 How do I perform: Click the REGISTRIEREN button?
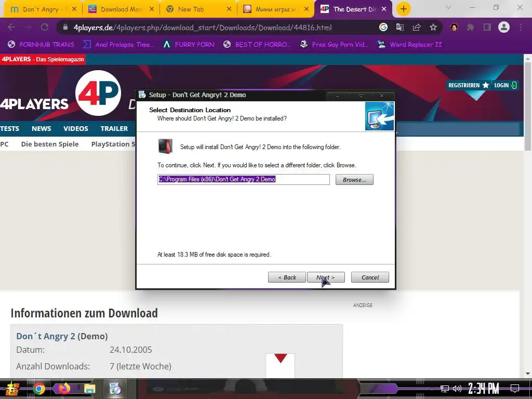[x=468, y=85]
